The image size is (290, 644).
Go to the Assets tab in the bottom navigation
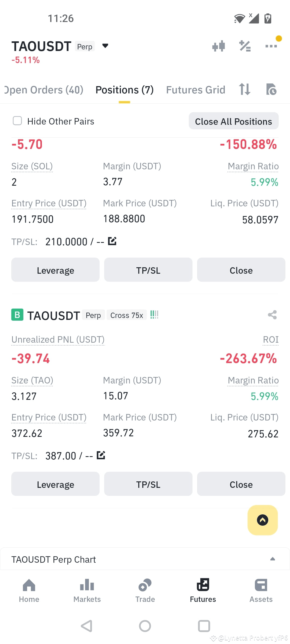pos(261,590)
